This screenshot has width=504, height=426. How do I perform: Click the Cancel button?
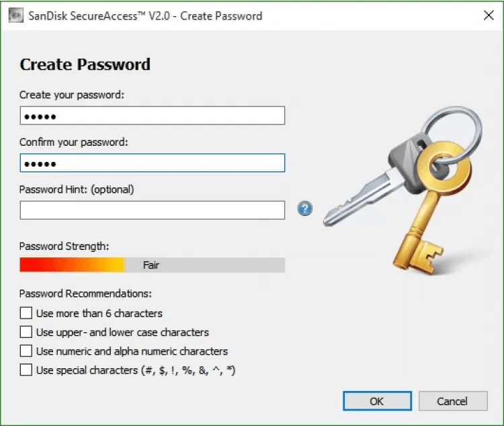[x=452, y=401]
